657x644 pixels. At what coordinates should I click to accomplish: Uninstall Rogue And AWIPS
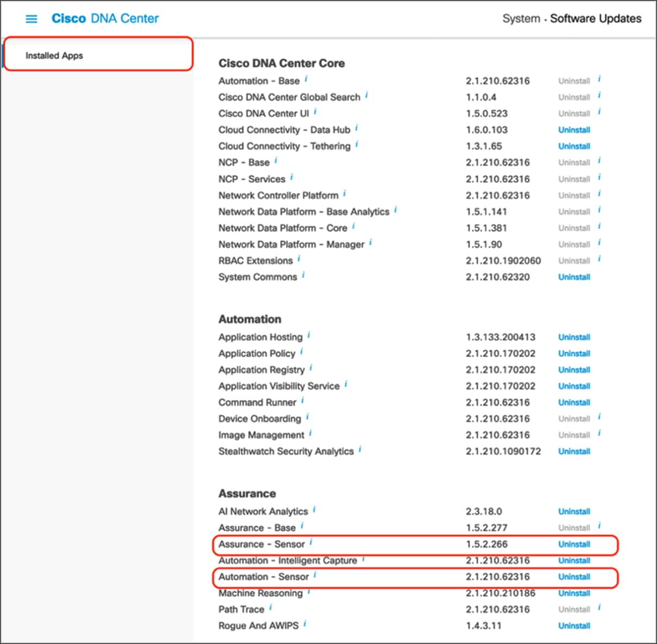point(574,626)
